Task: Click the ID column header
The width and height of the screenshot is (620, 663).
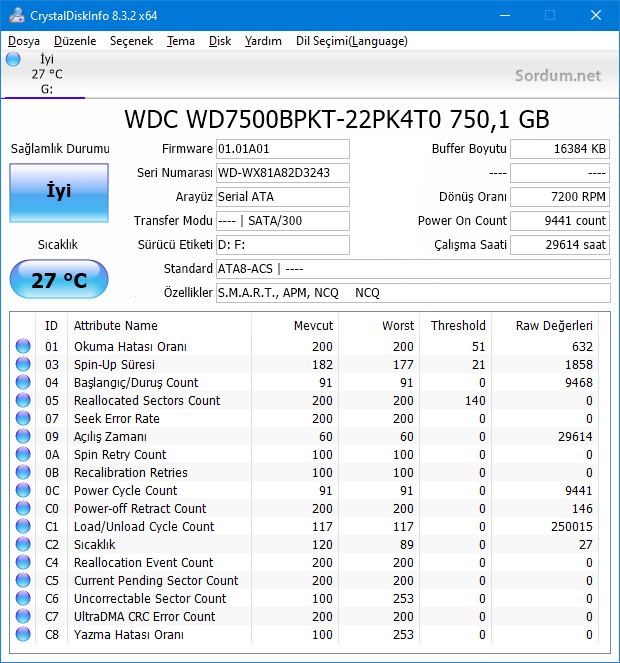Action: point(51,326)
